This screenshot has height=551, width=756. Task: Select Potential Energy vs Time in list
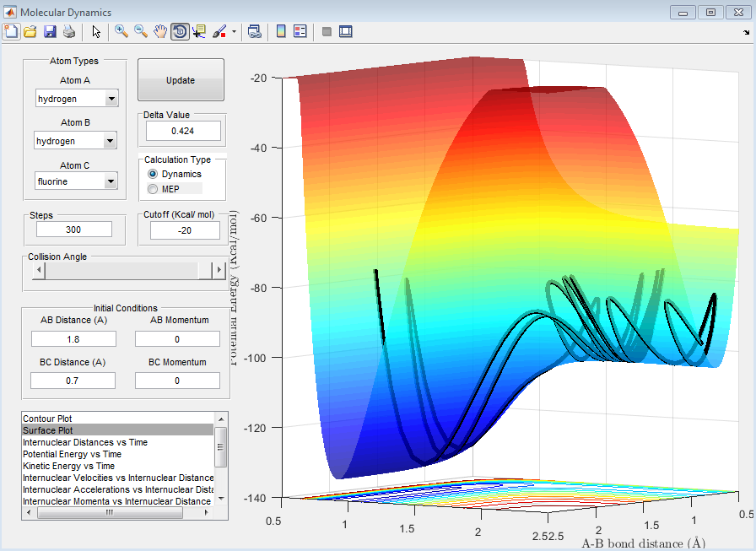[72, 454]
